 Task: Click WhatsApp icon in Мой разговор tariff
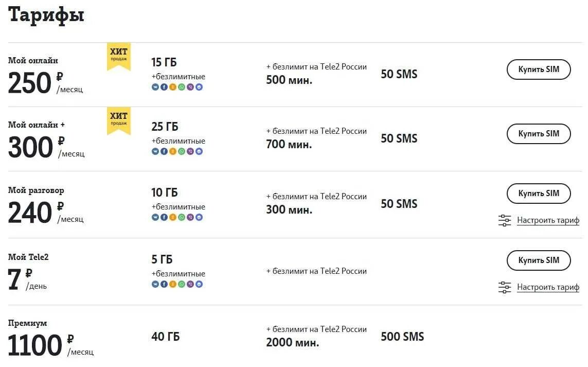pyautogui.click(x=182, y=217)
